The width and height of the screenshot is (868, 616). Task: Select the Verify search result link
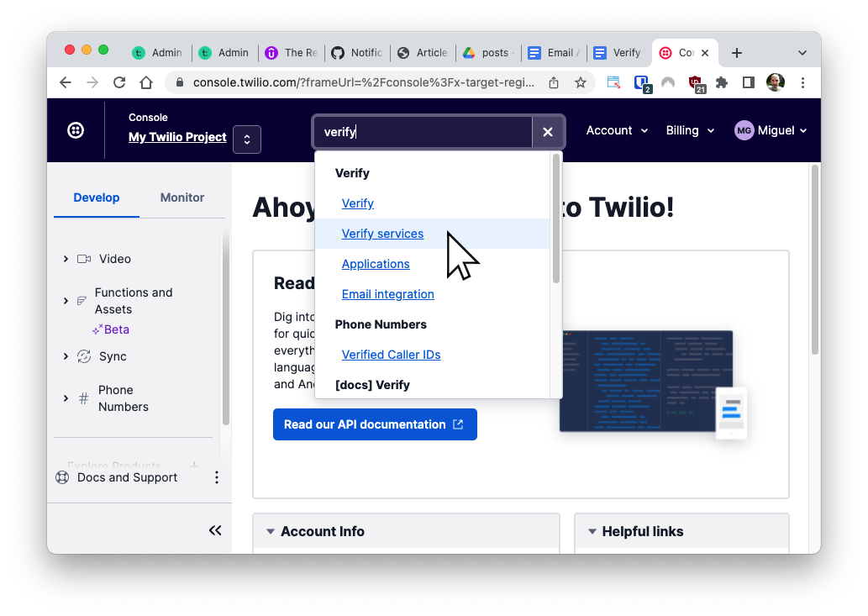tap(358, 203)
